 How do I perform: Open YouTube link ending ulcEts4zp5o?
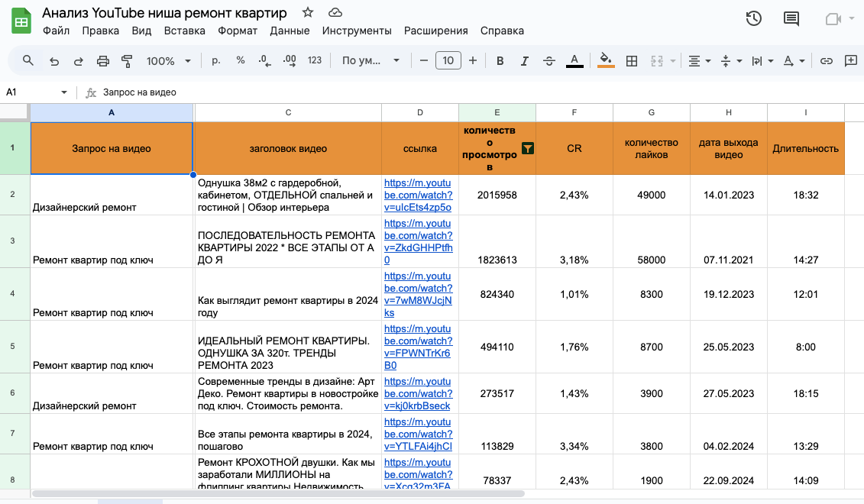click(418, 195)
